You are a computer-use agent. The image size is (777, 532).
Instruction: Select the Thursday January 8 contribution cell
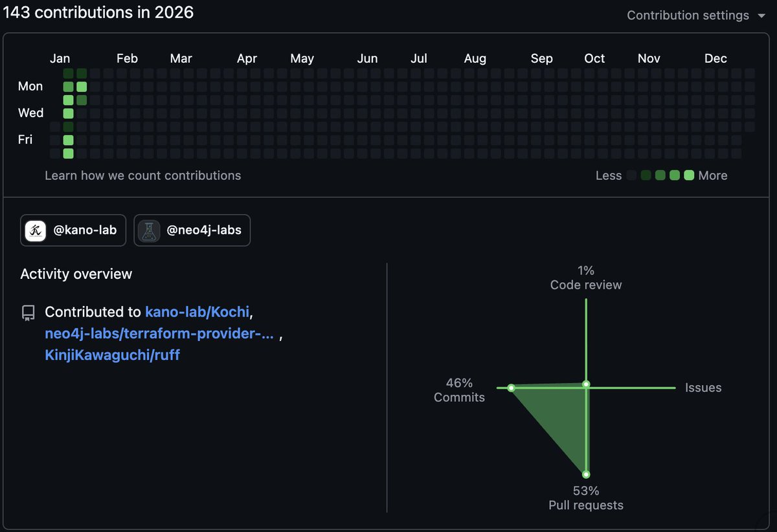tap(68, 126)
